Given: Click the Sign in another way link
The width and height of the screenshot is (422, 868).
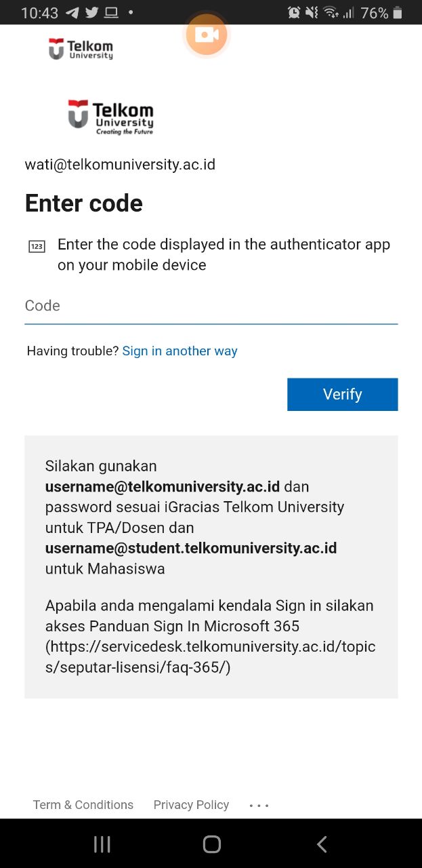Looking at the screenshot, I should [180, 351].
